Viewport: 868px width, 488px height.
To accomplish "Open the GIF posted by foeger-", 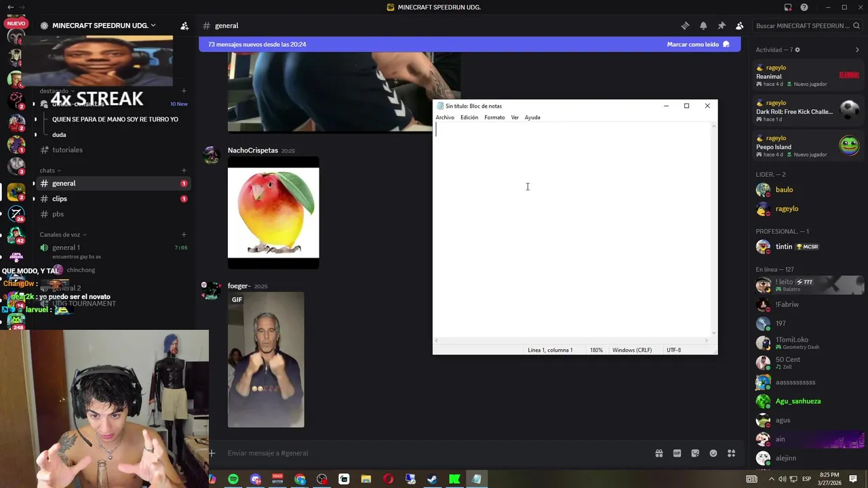I will point(266,360).
